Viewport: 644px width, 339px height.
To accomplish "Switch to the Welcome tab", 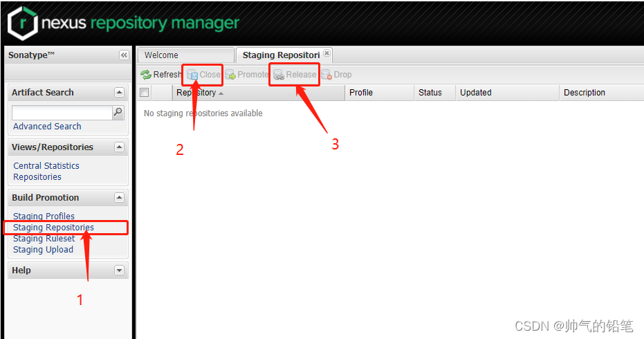I will point(186,55).
